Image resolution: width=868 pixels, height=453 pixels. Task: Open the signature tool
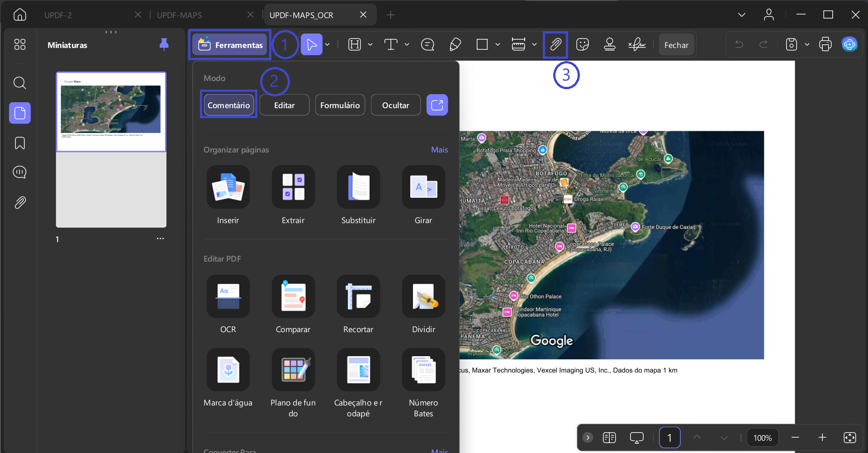(637, 44)
